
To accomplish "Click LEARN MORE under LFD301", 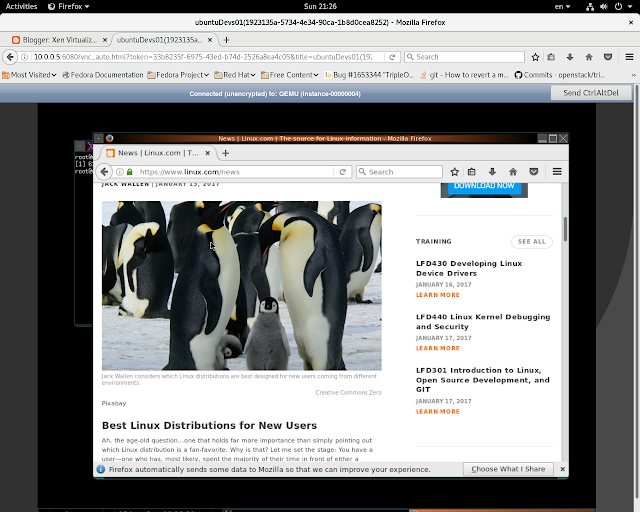I will tap(438, 412).
